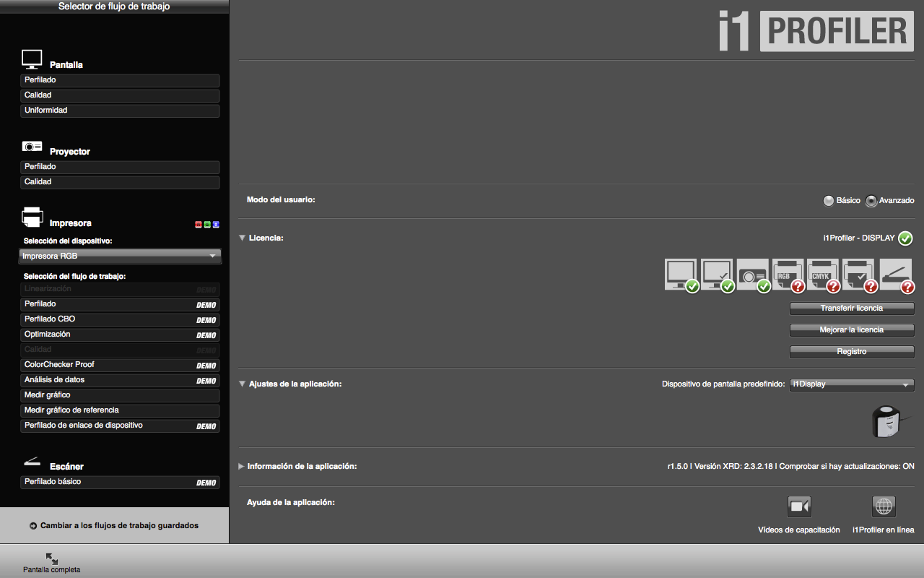Click the i1 PROFILER logo

(816, 32)
